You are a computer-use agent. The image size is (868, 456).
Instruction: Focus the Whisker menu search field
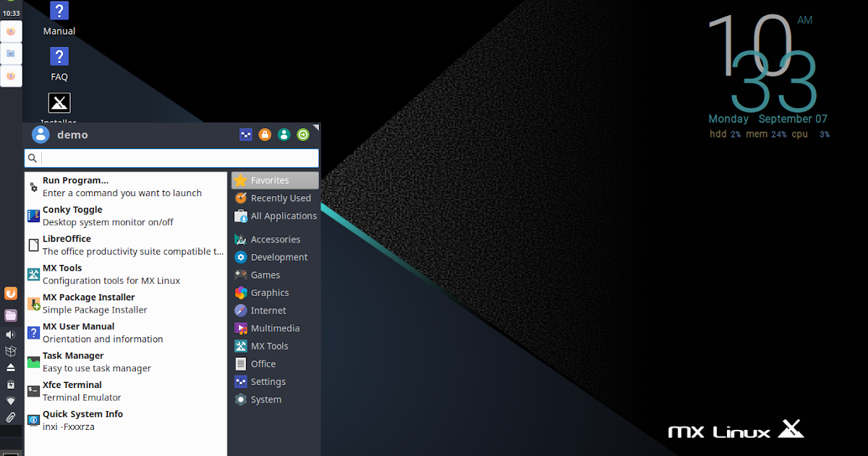tap(171, 158)
